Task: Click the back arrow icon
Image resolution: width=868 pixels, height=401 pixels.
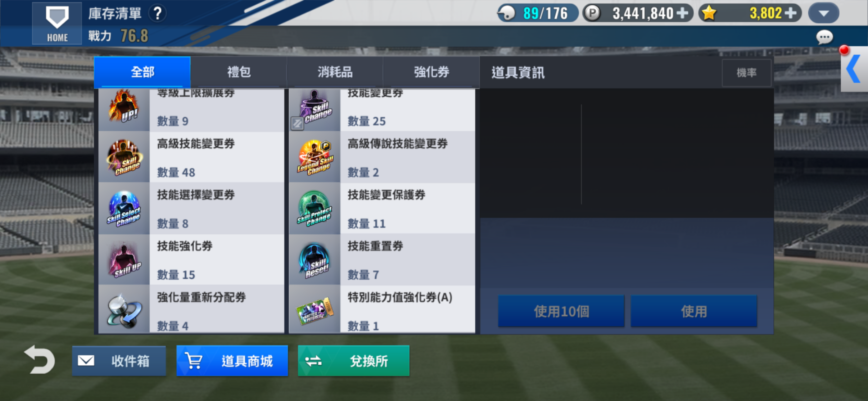Action: [x=39, y=359]
